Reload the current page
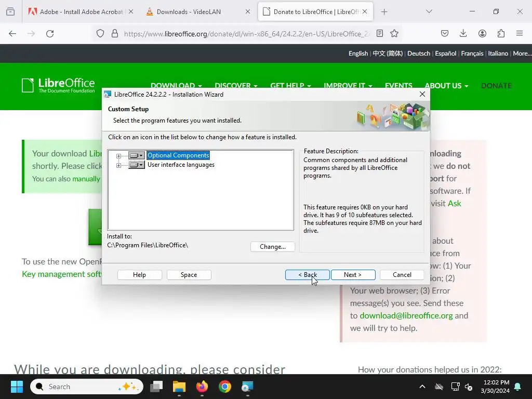Screen dimensions: 532x399 [x=50, y=34]
